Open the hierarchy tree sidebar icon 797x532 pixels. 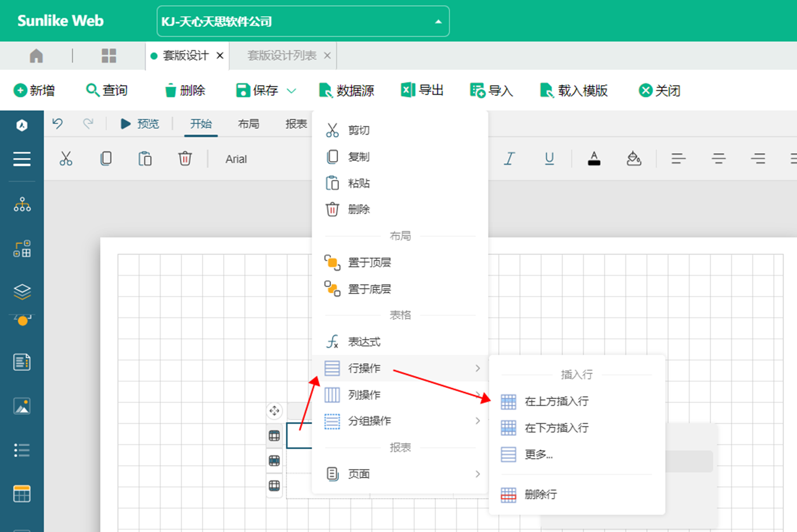(x=22, y=205)
